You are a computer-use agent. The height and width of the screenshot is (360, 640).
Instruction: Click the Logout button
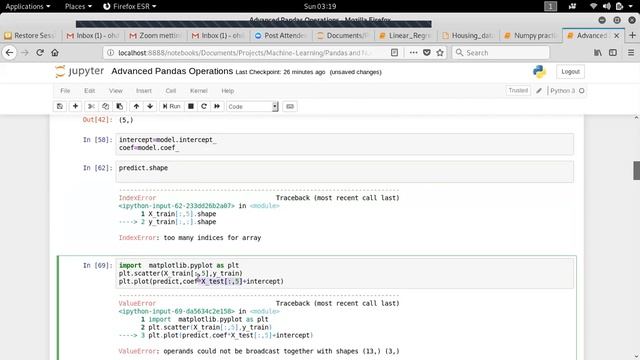(570, 71)
